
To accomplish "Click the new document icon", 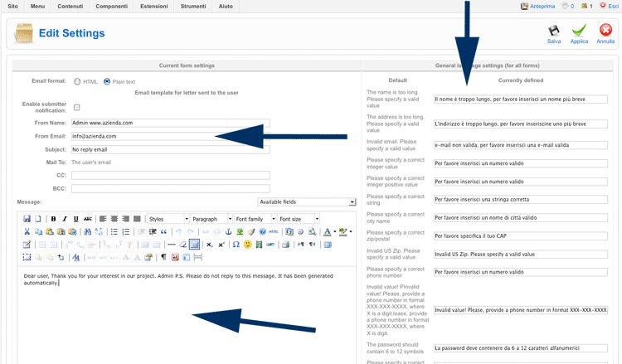I will click(38, 219).
